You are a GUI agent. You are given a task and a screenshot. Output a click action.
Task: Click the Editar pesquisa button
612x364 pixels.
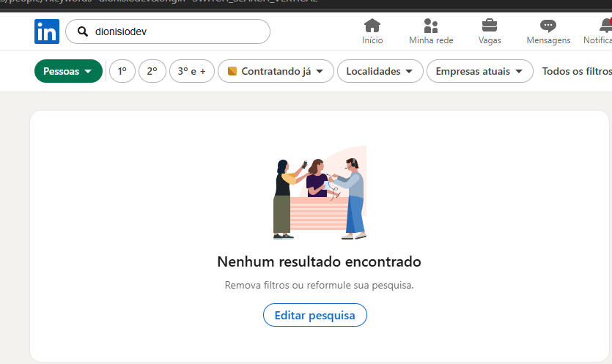tap(315, 315)
